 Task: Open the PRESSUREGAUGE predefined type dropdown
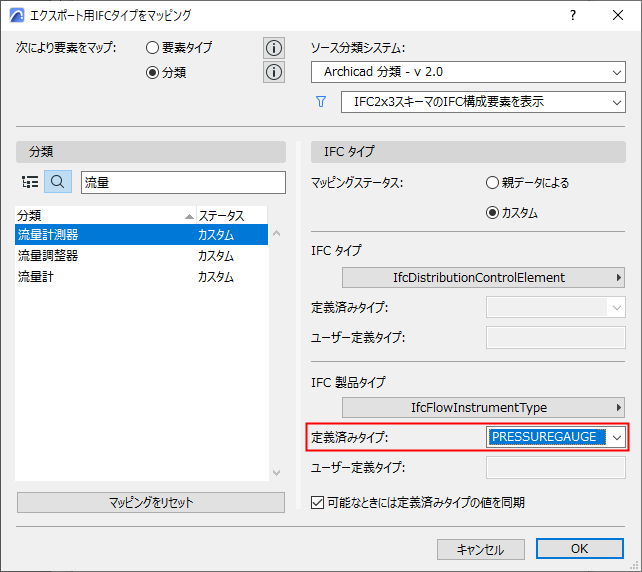pos(556,437)
